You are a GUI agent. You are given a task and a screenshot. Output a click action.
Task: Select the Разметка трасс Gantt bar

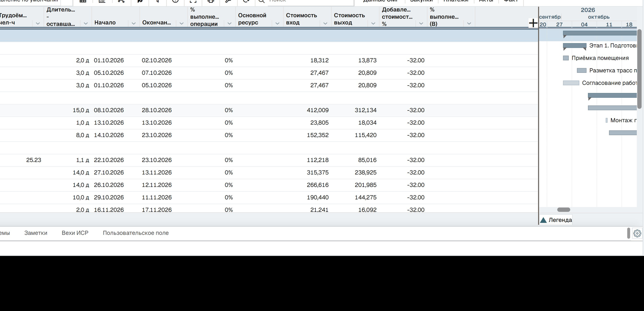click(582, 71)
